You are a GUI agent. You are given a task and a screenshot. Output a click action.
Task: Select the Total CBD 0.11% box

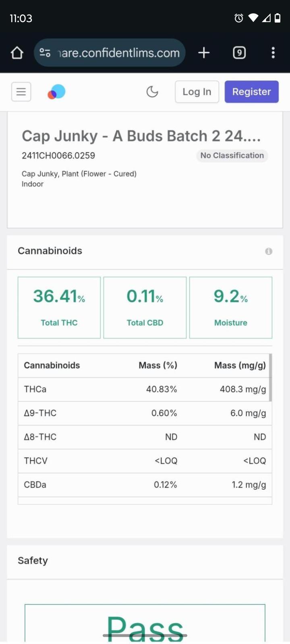click(x=145, y=308)
